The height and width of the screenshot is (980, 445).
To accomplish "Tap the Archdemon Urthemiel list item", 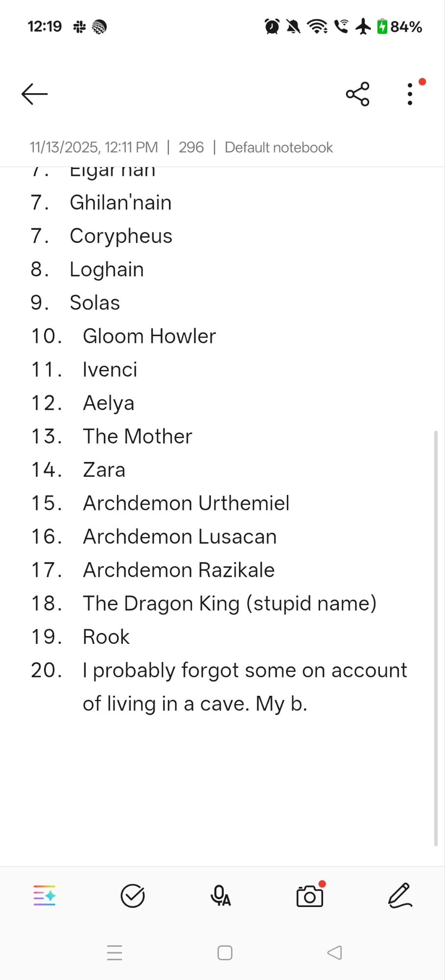I will click(186, 503).
